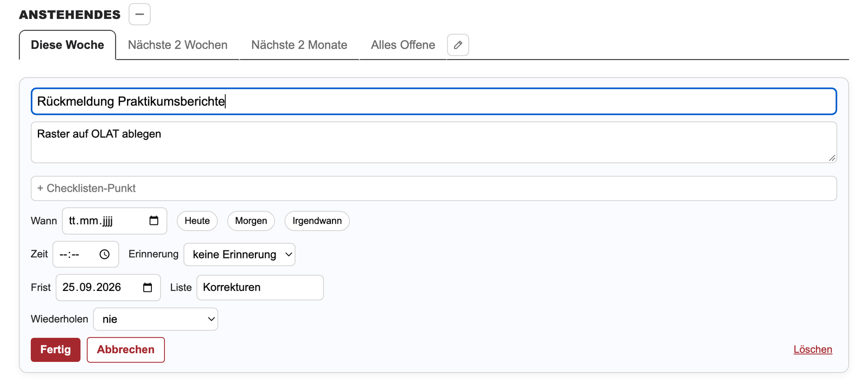
Task: Click the Zeit time field
Action: (86, 254)
